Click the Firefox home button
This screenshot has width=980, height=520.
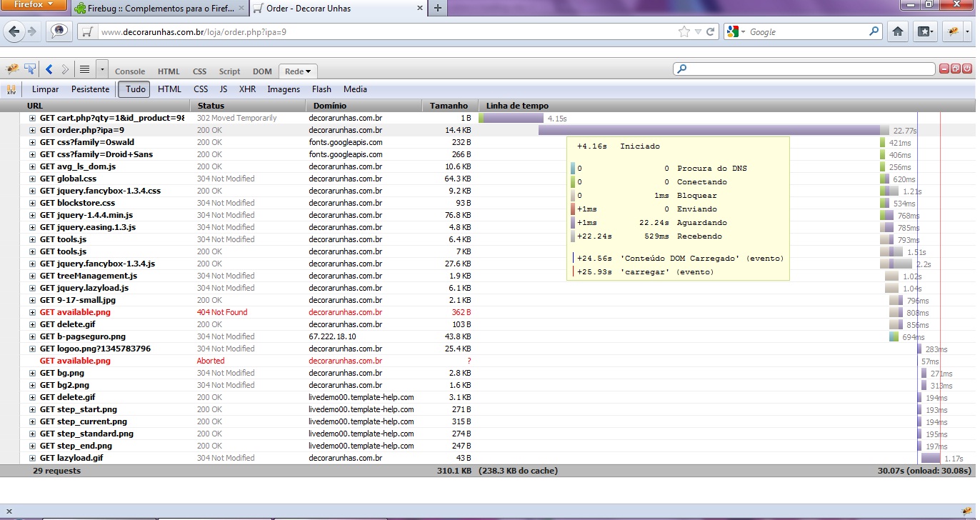898,31
